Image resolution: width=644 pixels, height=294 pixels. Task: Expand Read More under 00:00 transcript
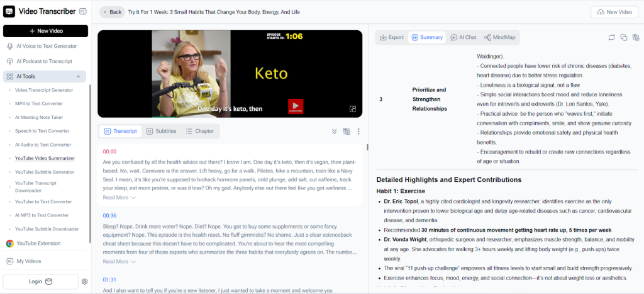point(119,197)
